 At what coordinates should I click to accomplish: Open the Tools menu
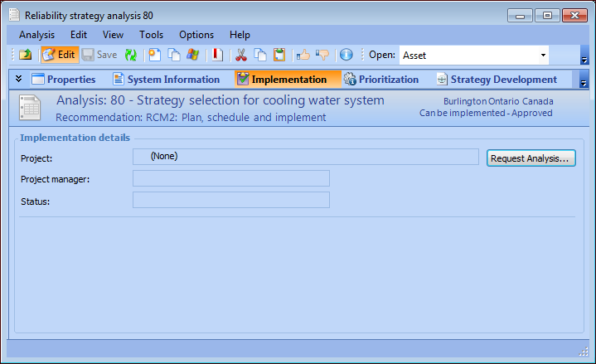152,35
